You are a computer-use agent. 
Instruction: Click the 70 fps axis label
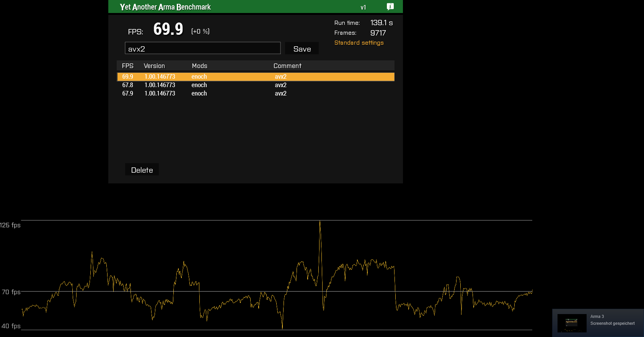[11, 292]
